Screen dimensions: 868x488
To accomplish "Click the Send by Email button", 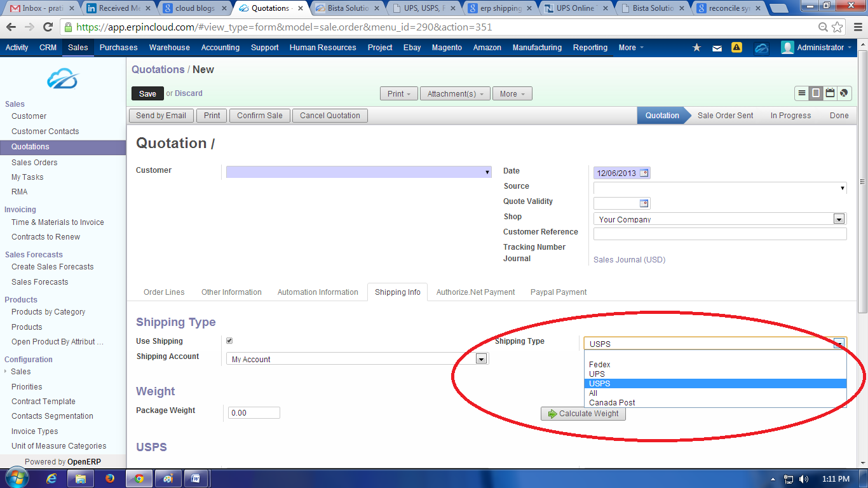I will pos(161,116).
